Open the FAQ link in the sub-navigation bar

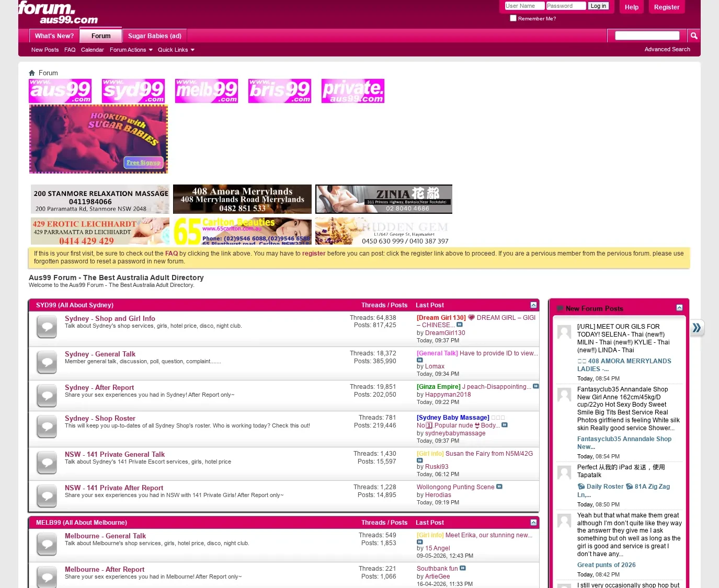[70, 50]
